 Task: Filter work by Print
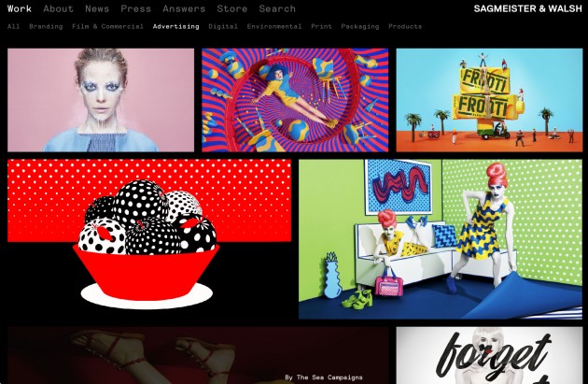[x=321, y=26]
